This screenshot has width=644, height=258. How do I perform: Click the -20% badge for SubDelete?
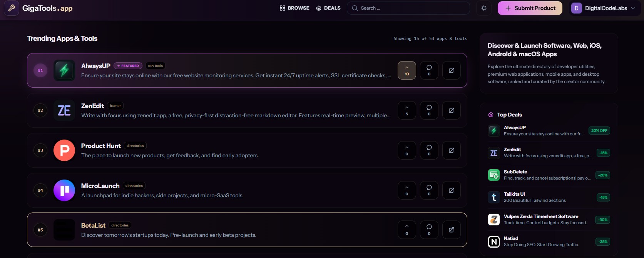603,175
